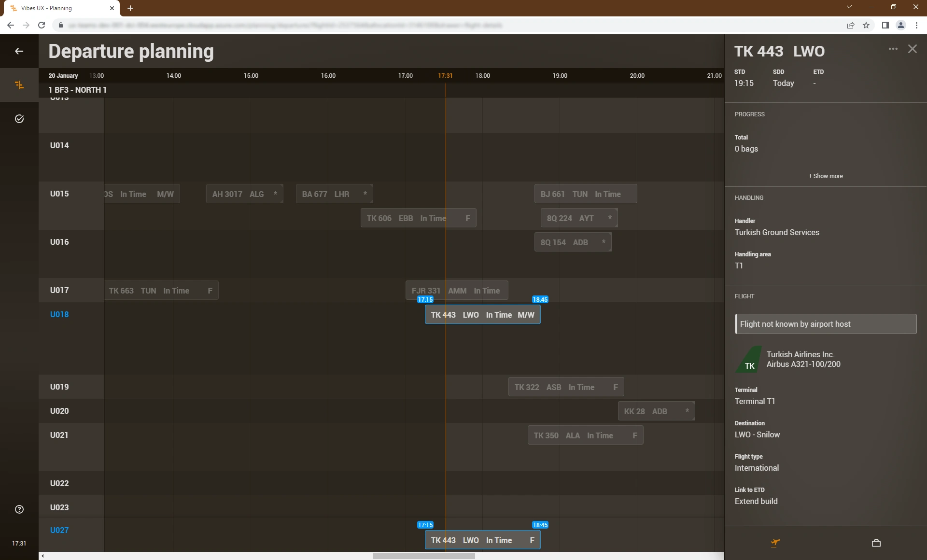
Task: Open the planning view sidebar icon
Action: click(x=19, y=85)
